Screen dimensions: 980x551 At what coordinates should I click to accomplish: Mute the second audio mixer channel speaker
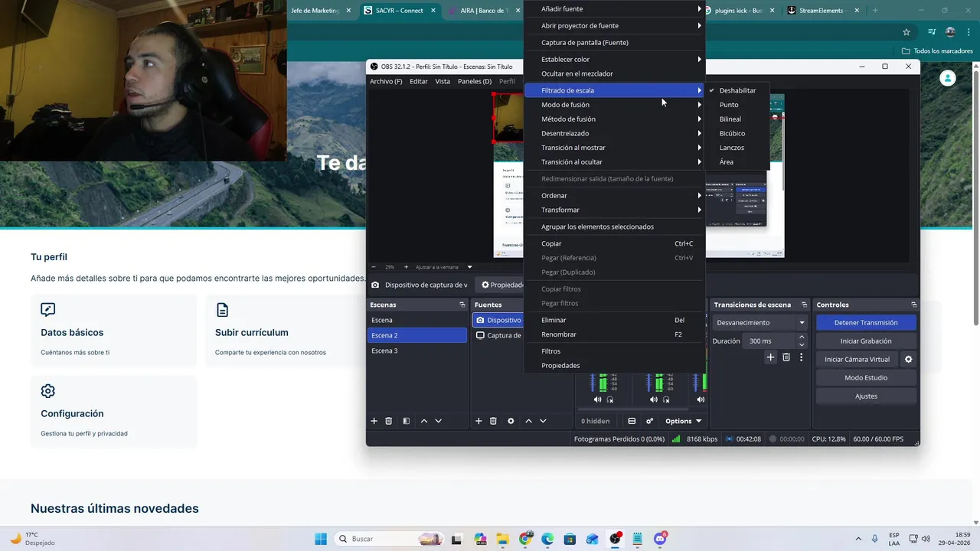[x=654, y=399]
